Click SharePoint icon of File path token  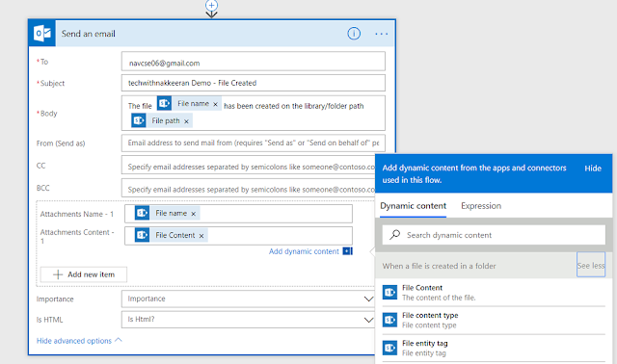(x=139, y=120)
